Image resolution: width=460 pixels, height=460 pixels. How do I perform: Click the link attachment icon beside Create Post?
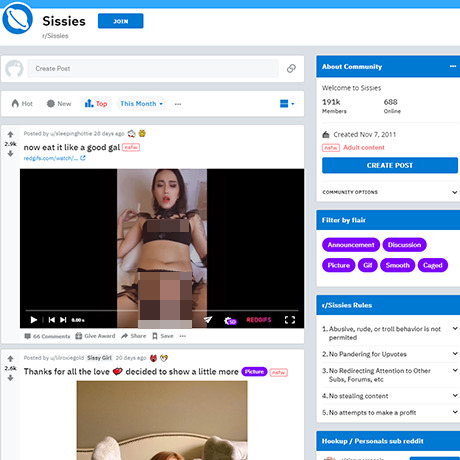[x=291, y=68]
